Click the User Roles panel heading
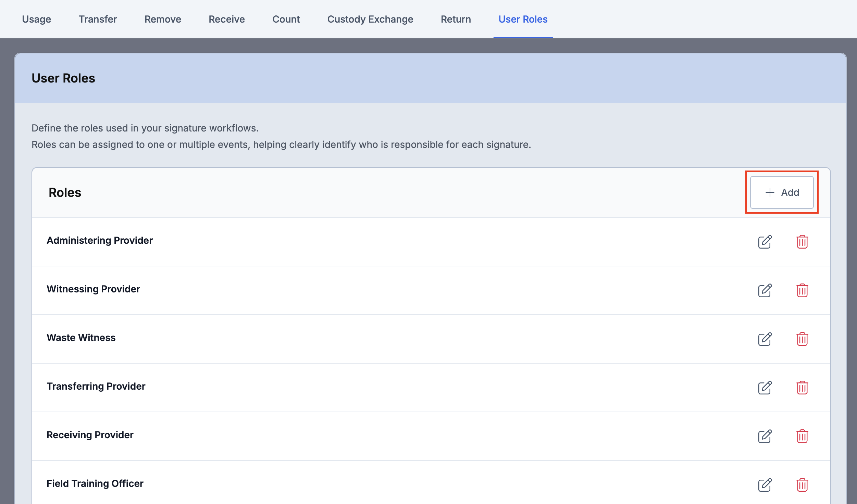Image resolution: width=857 pixels, height=504 pixels. click(x=63, y=78)
